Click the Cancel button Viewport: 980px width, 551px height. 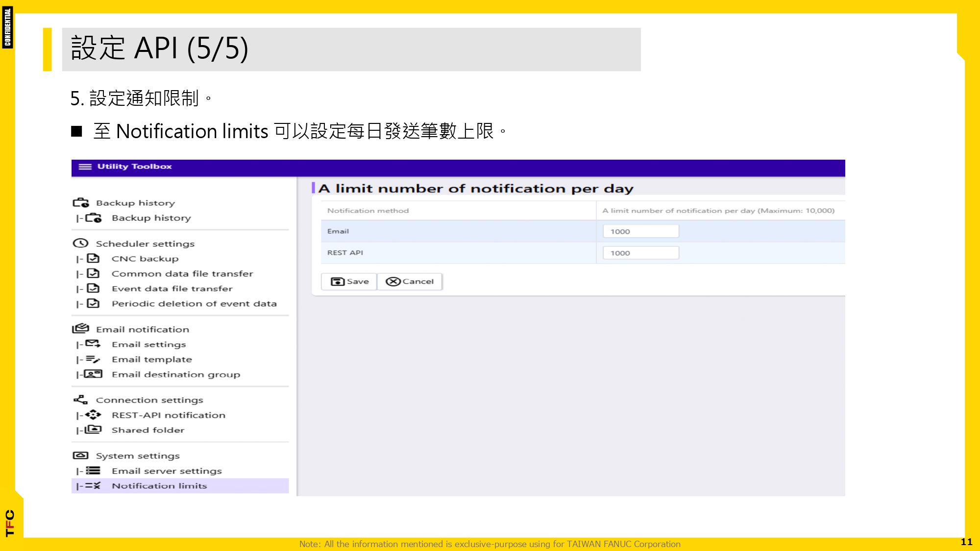click(410, 281)
